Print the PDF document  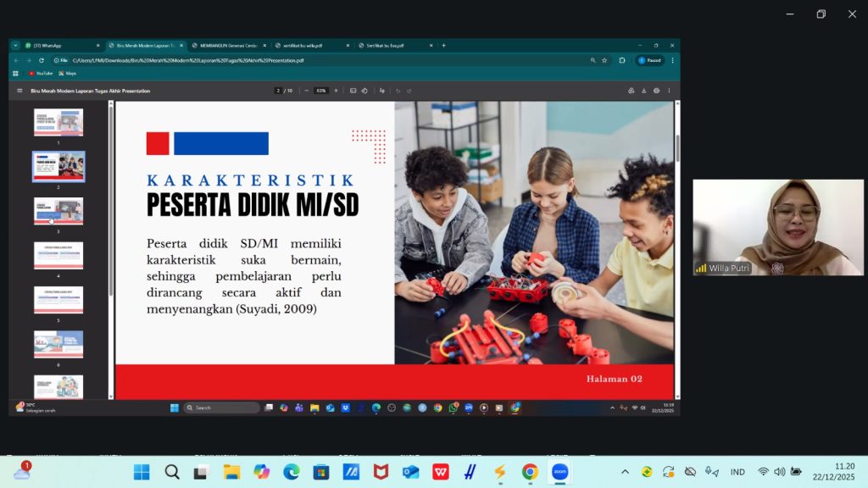click(656, 91)
